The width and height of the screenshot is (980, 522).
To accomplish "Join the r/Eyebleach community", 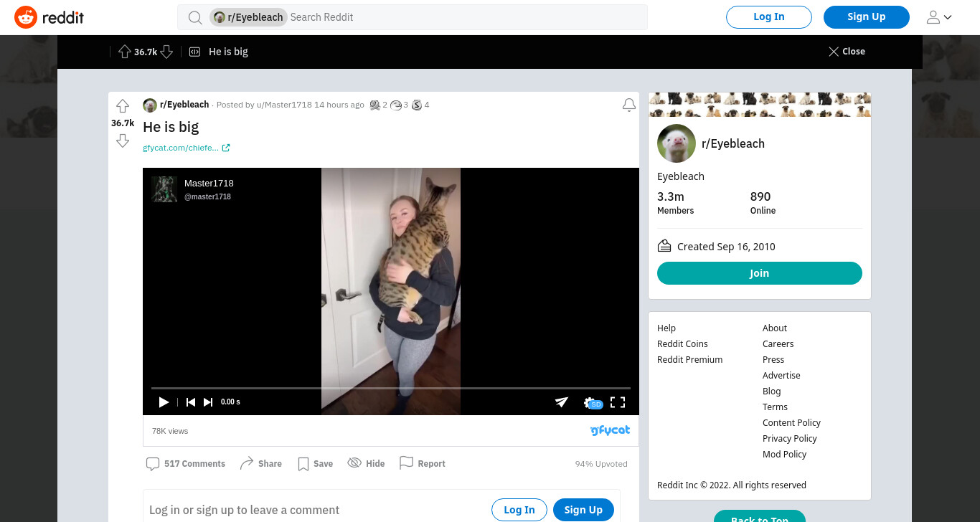I will pyautogui.click(x=760, y=273).
